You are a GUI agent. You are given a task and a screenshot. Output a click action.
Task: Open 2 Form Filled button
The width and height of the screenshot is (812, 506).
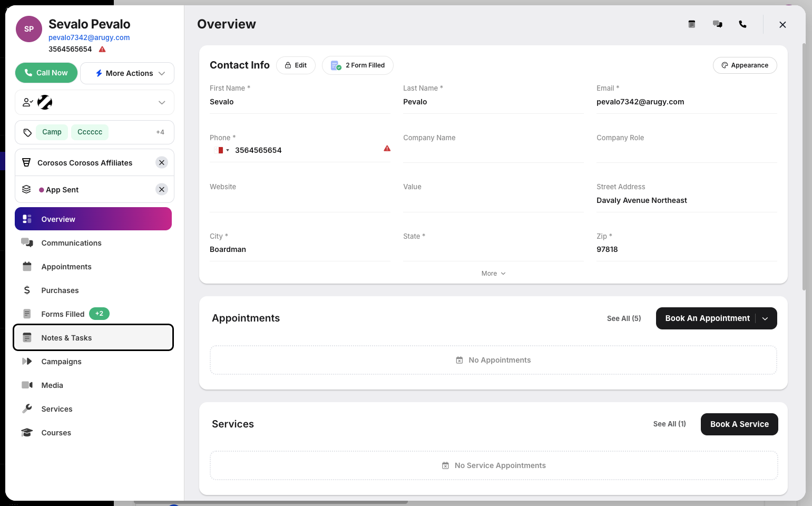(x=358, y=65)
